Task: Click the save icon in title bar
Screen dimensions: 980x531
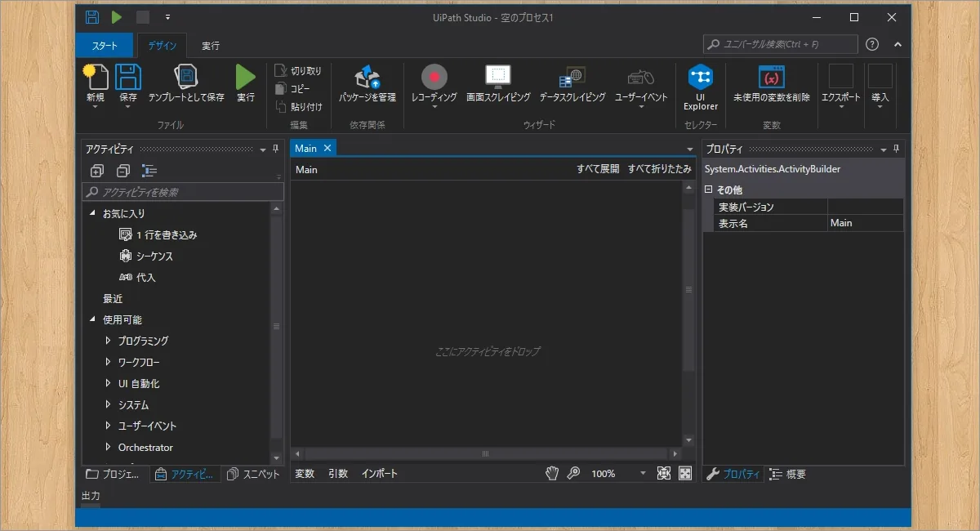Action: (92, 17)
